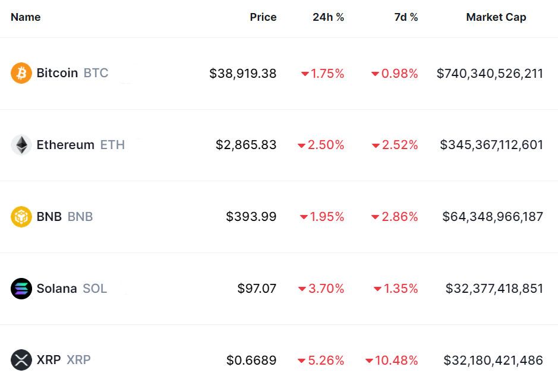Click the Ethereum diamond logo icon
Viewport: 558px width, 392px height.
click(21, 145)
